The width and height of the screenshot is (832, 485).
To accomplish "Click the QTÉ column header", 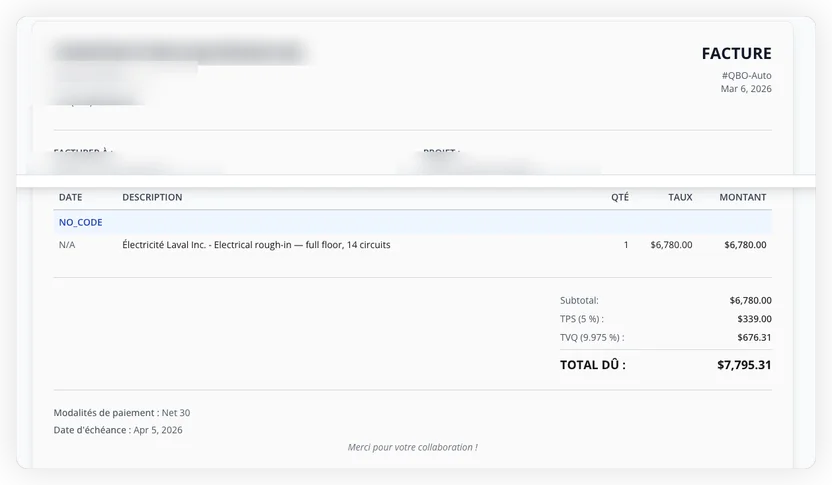I will pyautogui.click(x=619, y=198).
